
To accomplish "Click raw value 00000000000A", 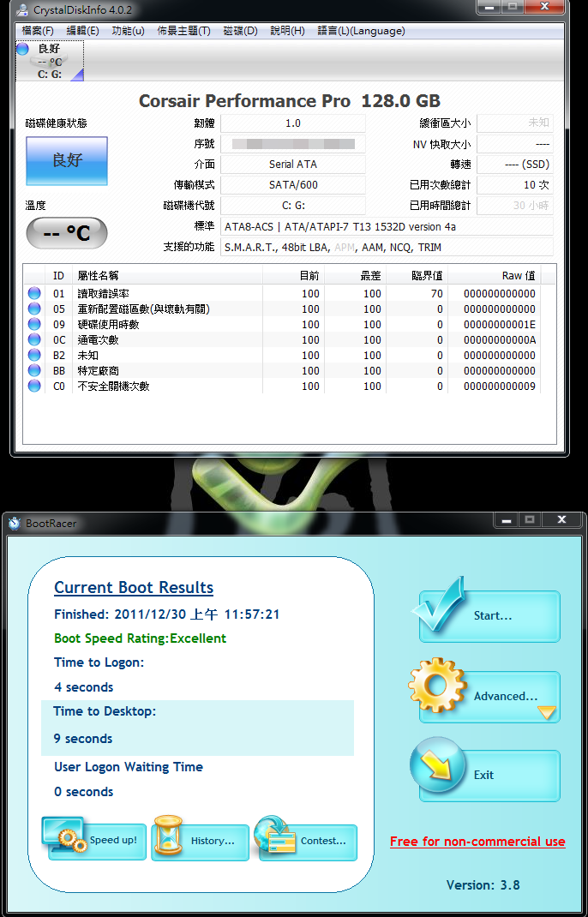I will click(500, 339).
